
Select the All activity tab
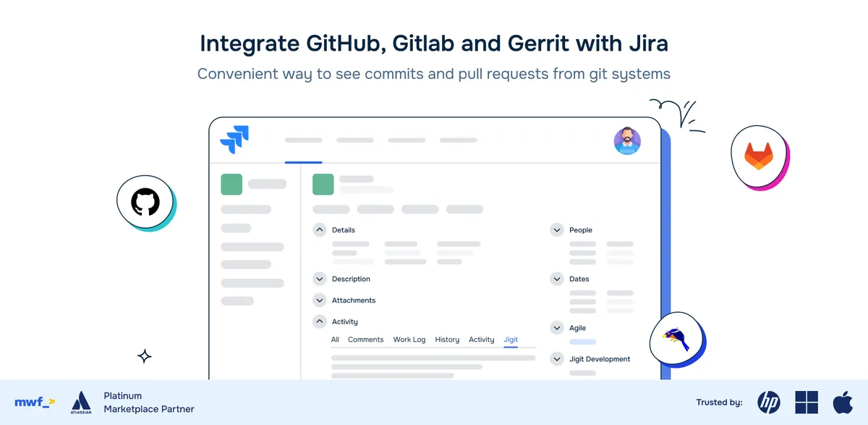[335, 340]
